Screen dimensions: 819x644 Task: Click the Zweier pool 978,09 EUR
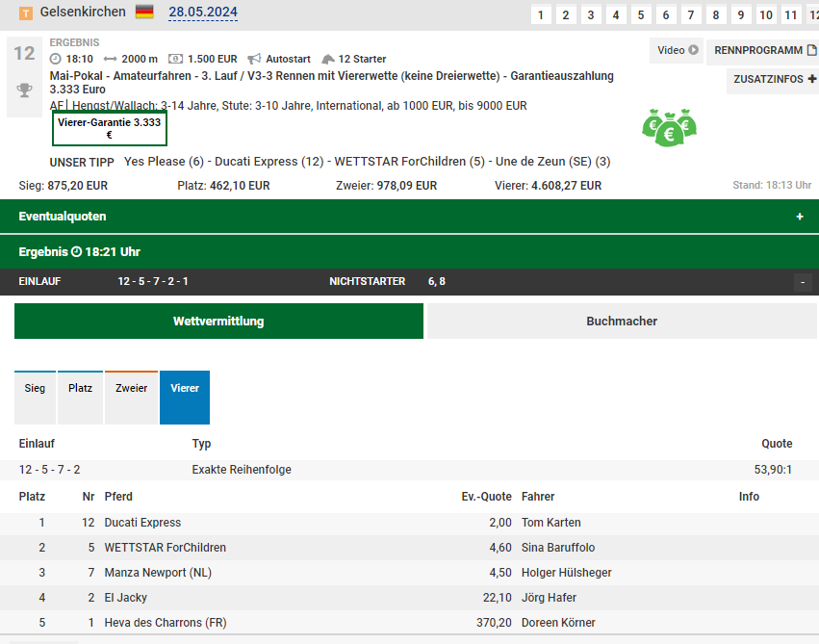pos(387,186)
